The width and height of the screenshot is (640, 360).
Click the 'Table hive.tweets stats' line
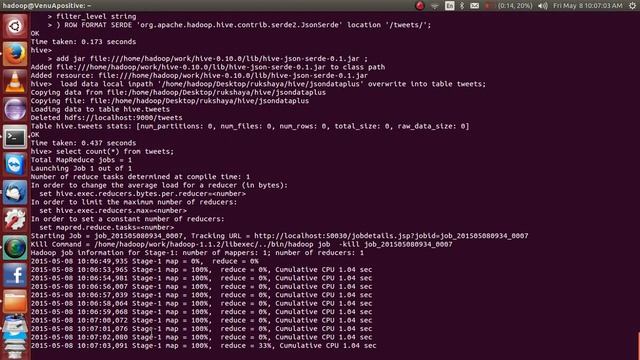(250, 126)
